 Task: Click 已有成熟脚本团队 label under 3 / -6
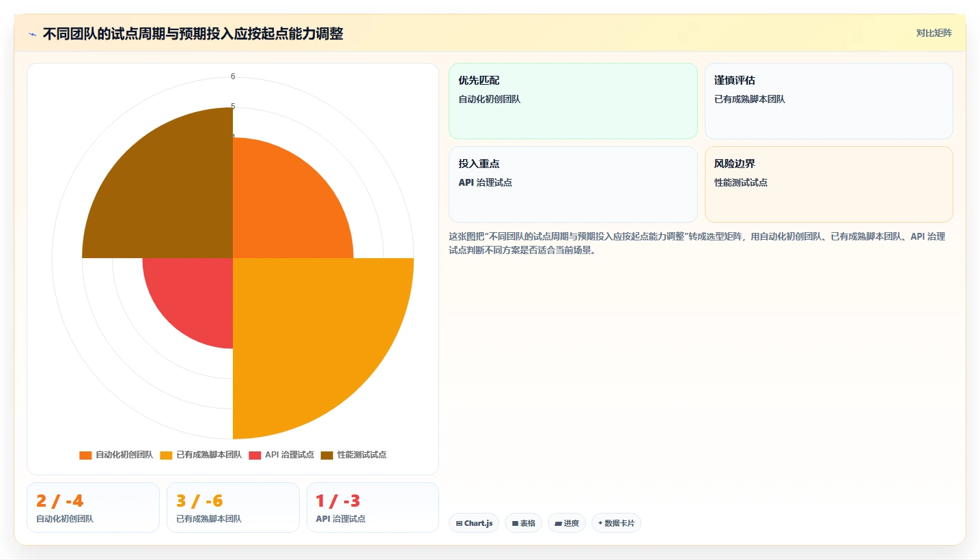click(209, 518)
